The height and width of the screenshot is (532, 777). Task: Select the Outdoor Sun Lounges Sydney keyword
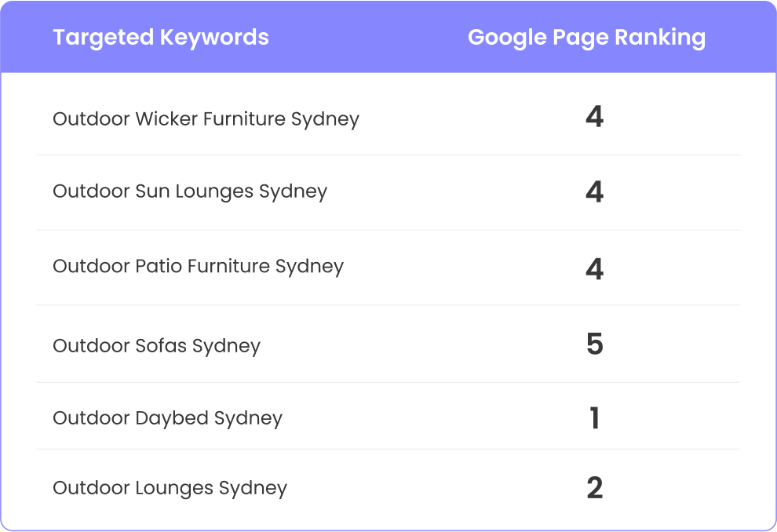pos(190,191)
